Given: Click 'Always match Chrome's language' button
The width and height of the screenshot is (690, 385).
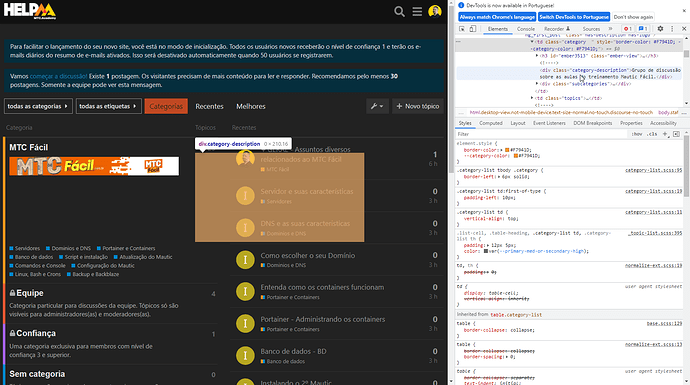Looking at the screenshot, I should (x=497, y=17).
